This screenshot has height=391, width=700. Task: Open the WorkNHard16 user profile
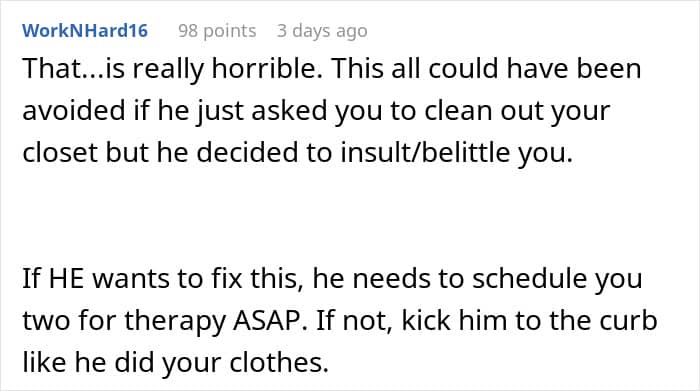pos(85,31)
